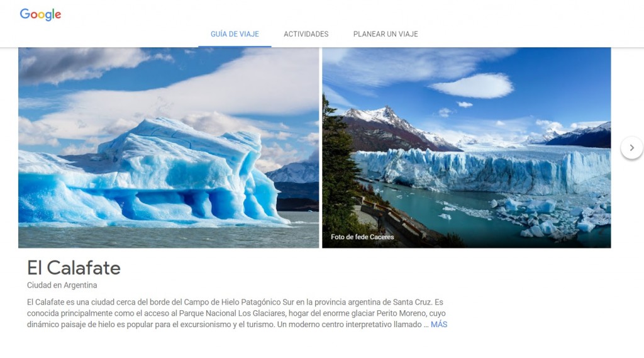Click the El Calafate description paragraph

237,313
